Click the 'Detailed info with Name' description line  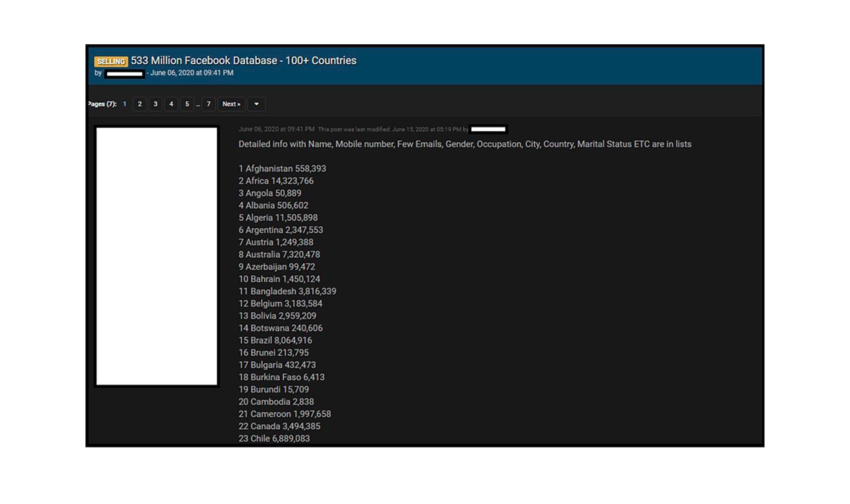465,144
